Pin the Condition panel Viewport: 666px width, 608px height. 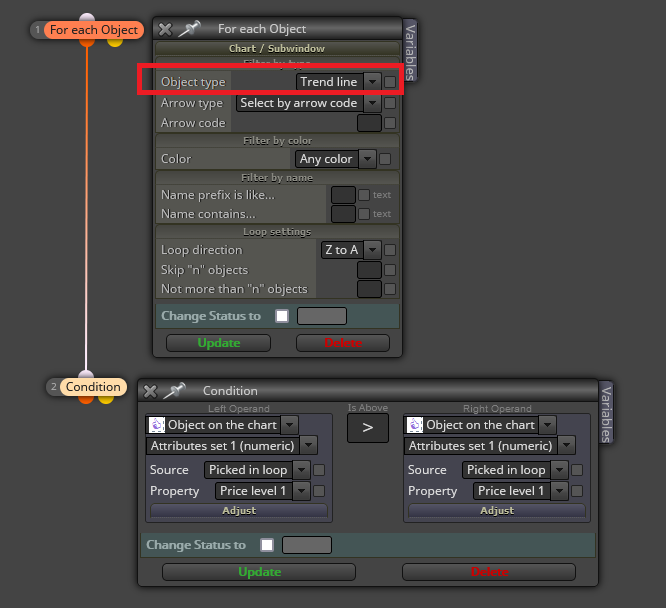(175, 390)
